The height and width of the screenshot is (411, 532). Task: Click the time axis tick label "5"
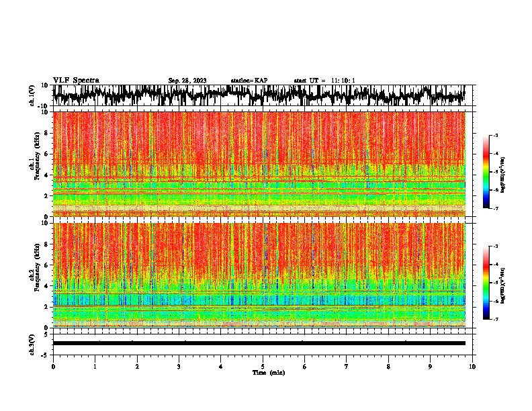[x=263, y=367]
